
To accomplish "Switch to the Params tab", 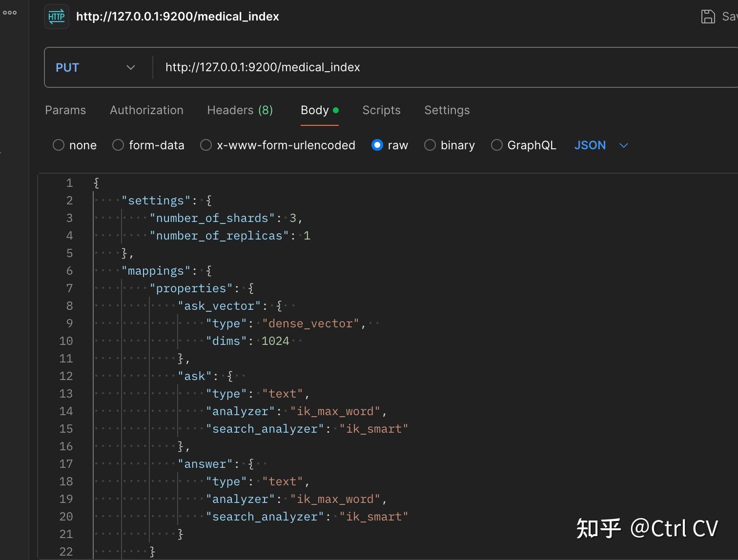I will [65, 110].
